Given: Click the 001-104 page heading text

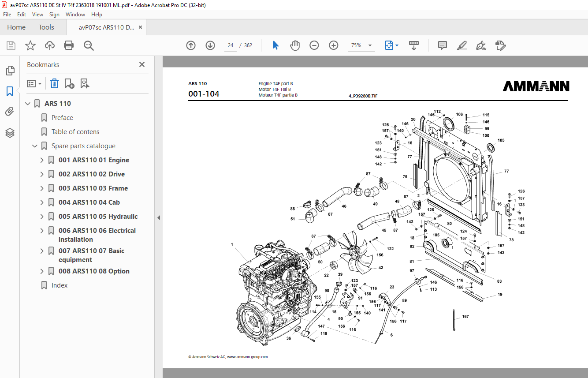Looking at the screenshot, I should [204, 94].
